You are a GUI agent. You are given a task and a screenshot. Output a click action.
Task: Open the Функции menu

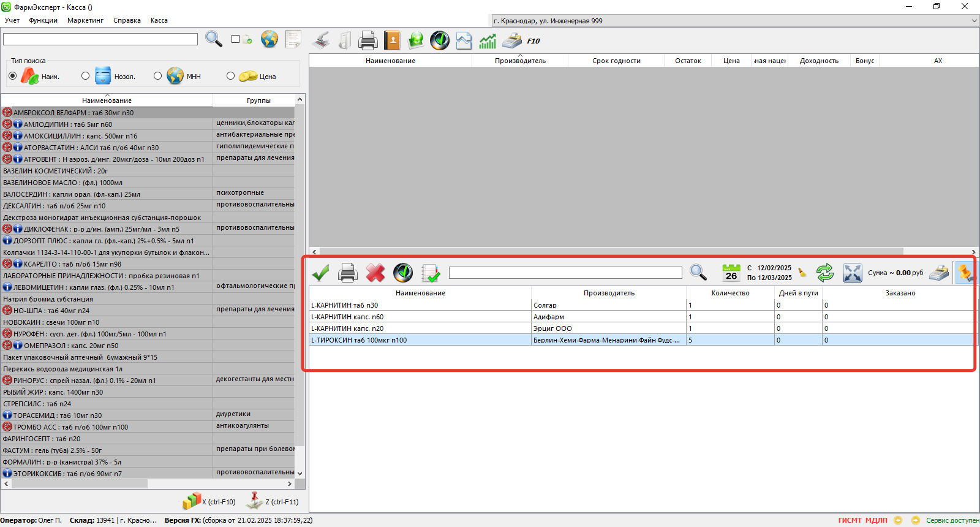[x=43, y=20]
